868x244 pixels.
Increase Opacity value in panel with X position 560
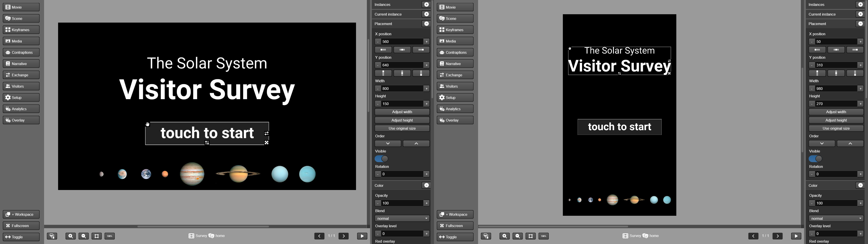pos(427,203)
